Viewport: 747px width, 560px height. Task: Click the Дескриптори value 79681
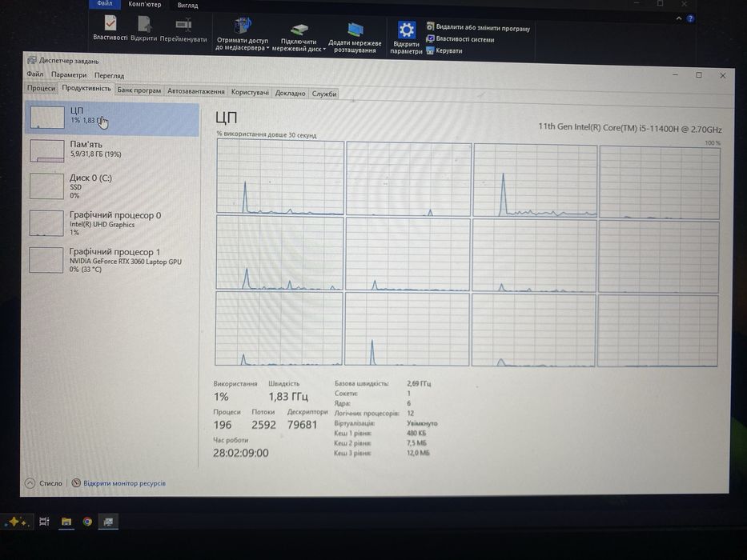pos(302,424)
